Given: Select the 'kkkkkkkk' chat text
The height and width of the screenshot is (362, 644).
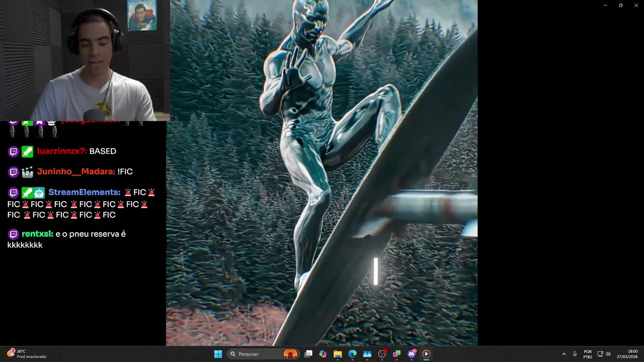Looking at the screenshot, I should [x=25, y=245].
